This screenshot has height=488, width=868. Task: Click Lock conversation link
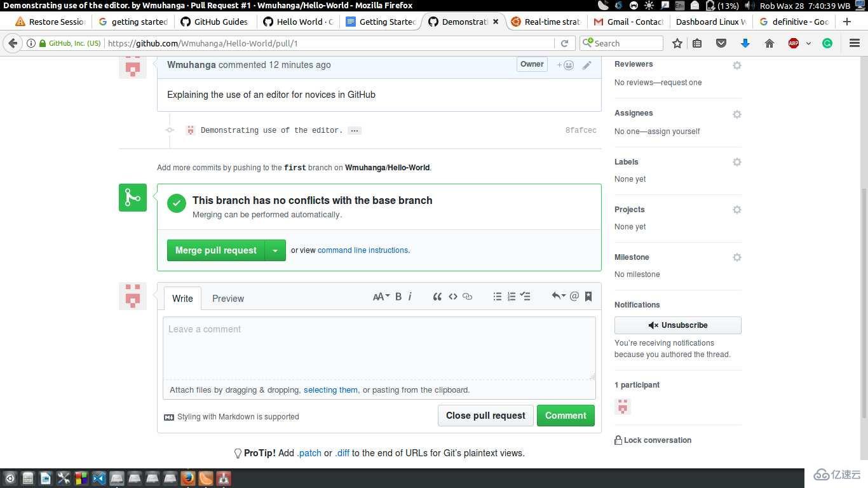tap(653, 440)
